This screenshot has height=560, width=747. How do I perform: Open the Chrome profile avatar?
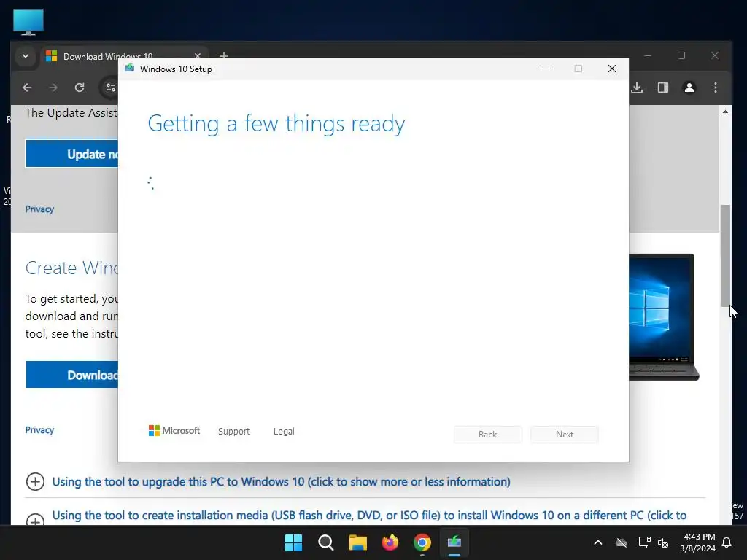(x=689, y=87)
